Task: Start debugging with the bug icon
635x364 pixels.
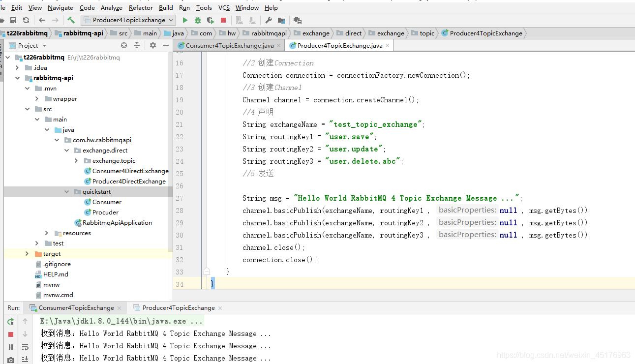Action: coord(198,20)
